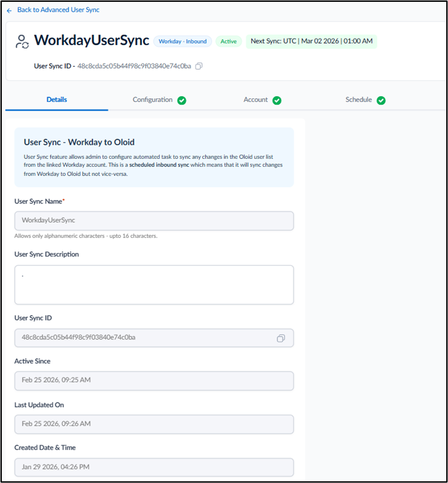Click the Configuration tab green checkmark
The image size is (448, 483).
coord(182,101)
